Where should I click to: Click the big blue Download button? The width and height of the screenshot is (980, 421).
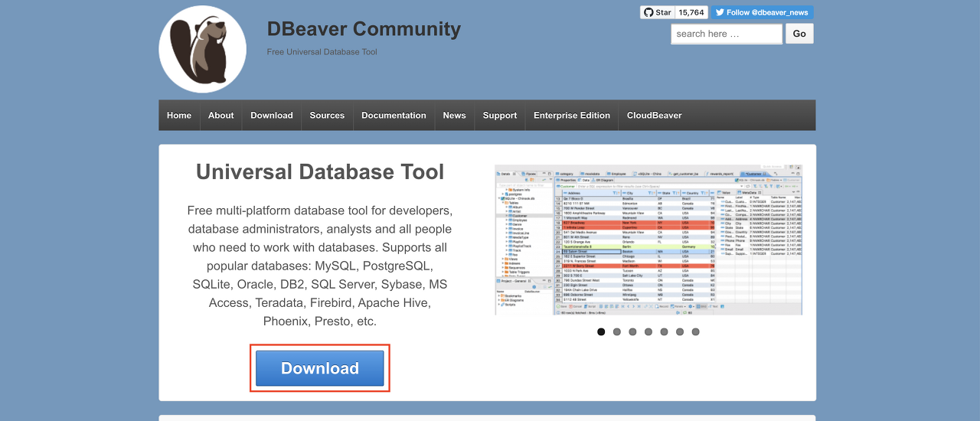pyautogui.click(x=320, y=368)
